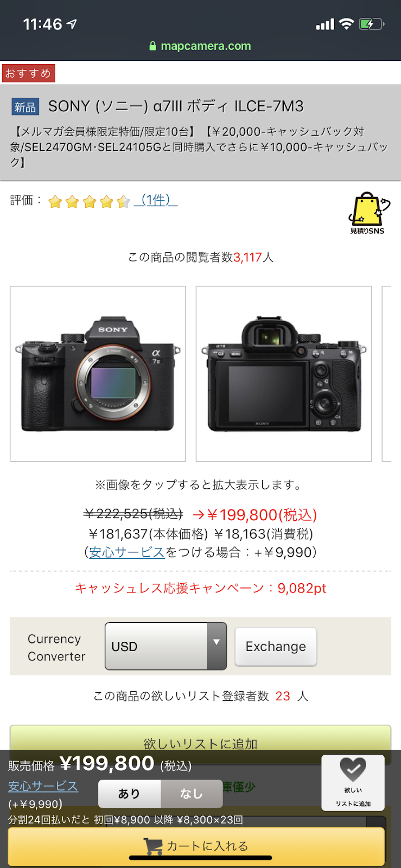The image size is (401, 868).
Task: Select あり for the safety service
Action: point(129,794)
